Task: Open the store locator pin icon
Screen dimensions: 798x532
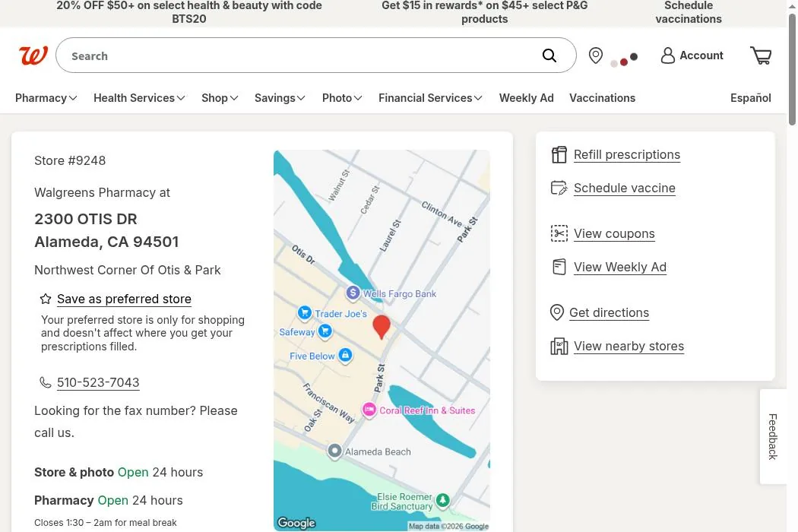Action: pyautogui.click(x=595, y=55)
